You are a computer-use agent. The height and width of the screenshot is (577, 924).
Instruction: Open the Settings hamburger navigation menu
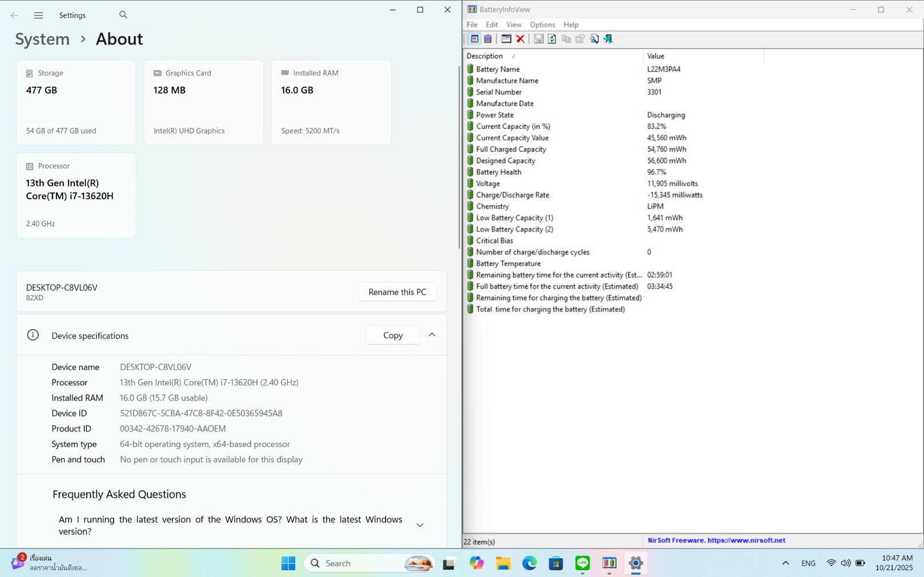[38, 15]
